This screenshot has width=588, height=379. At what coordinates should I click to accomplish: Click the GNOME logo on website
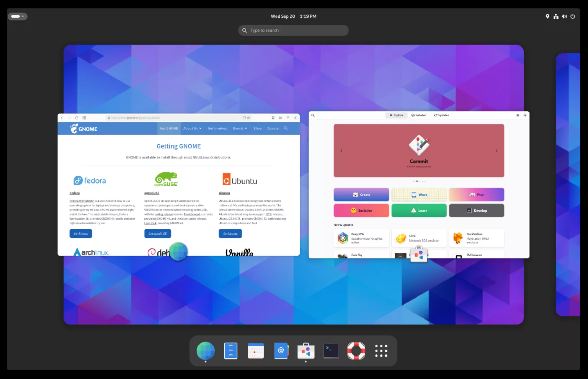click(x=84, y=129)
